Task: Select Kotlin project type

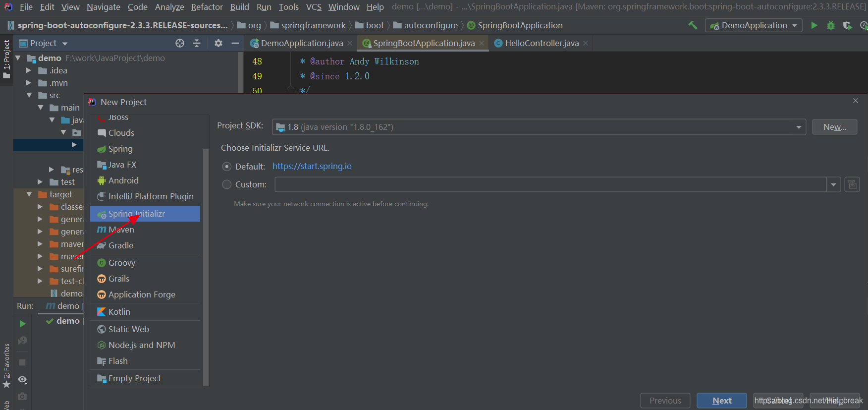Action: 145,312
